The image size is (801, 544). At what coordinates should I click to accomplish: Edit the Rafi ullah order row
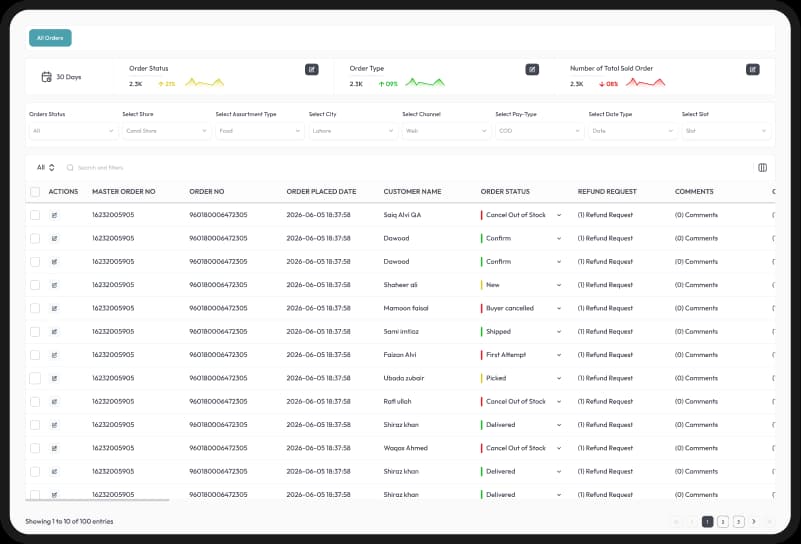pyautogui.click(x=54, y=401)
